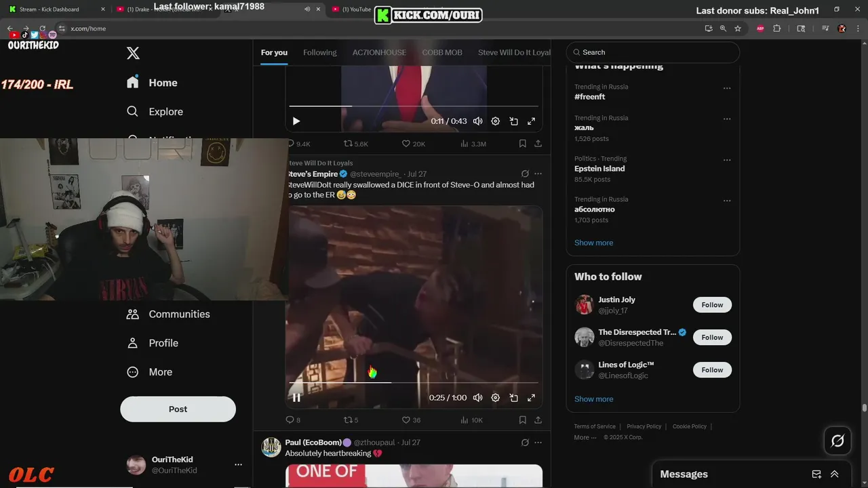Enter fullscreen on the 1:00 video

532,398
